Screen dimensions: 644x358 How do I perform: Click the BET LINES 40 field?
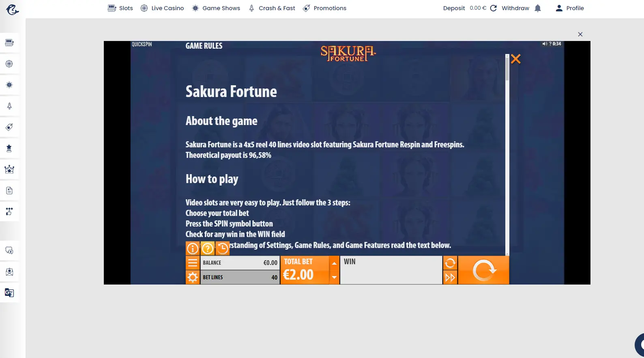(240, 277)
